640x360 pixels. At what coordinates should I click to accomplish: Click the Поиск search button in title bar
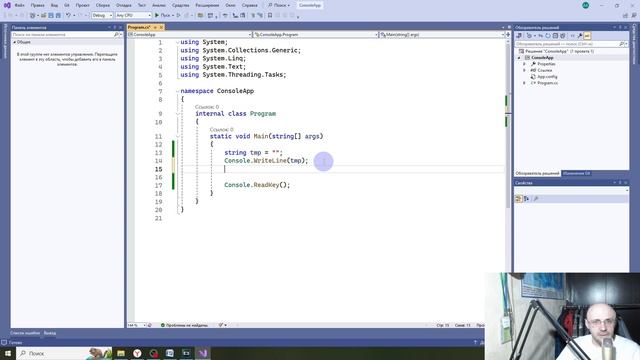click(279, 5)
